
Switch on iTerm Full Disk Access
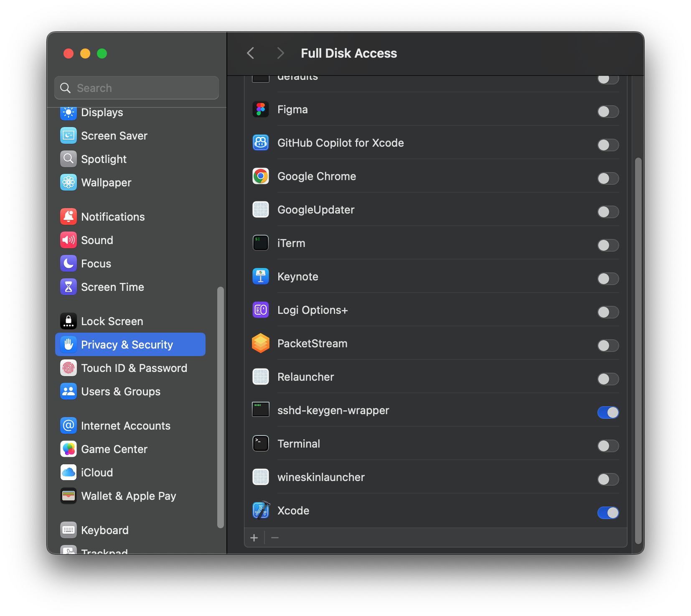pos(608,245)
